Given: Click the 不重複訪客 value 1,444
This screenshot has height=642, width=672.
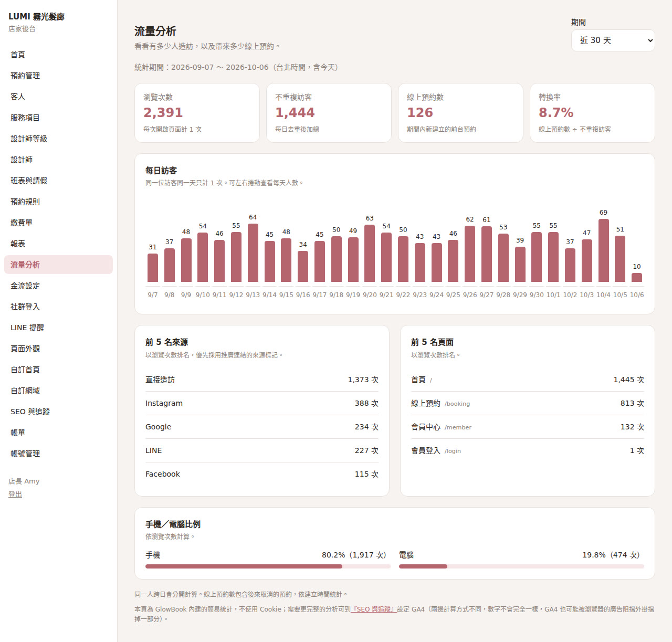Looking at the screenshot, I should coord(295,112).
